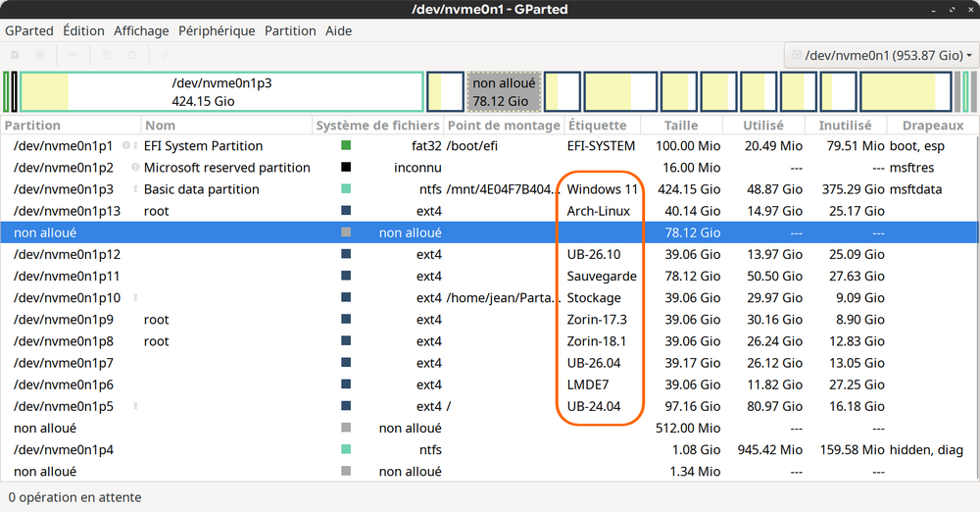
Task: Click the grey square in the 512.00 Mio row
Action: coord(346,428)
